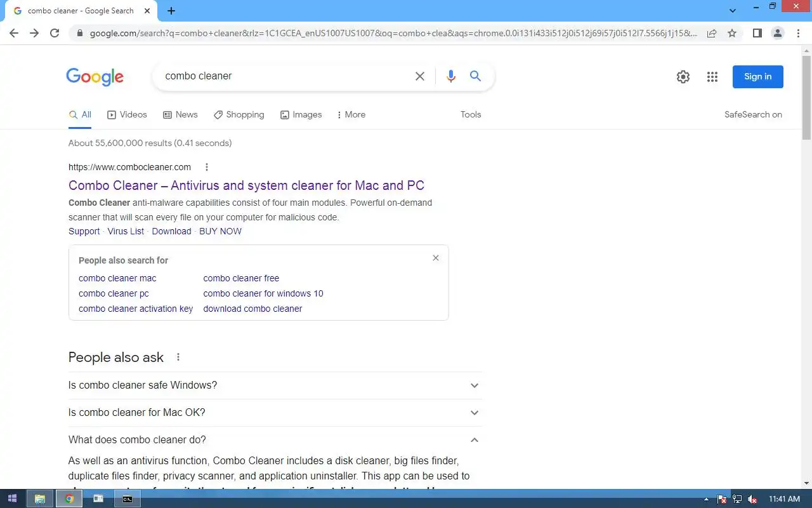Click the taskbar clock showing 11:41 AM
This screenshot has width=812, height=508.
click(784, 499)
